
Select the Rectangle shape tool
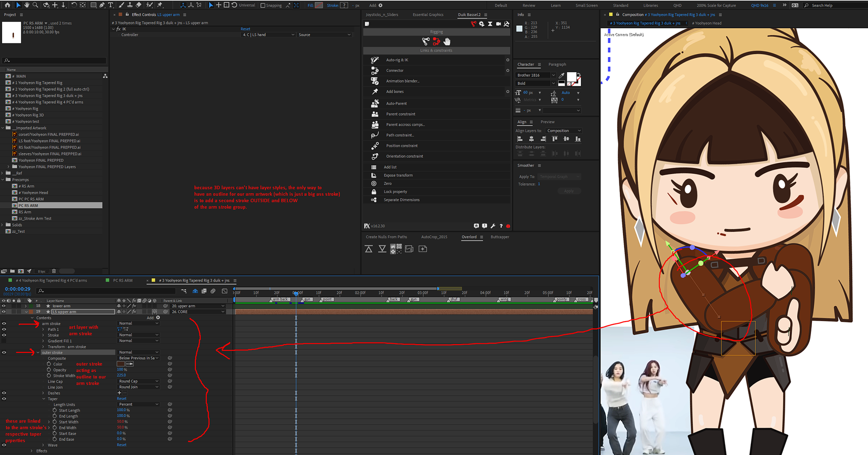click(x=93, y=5)
